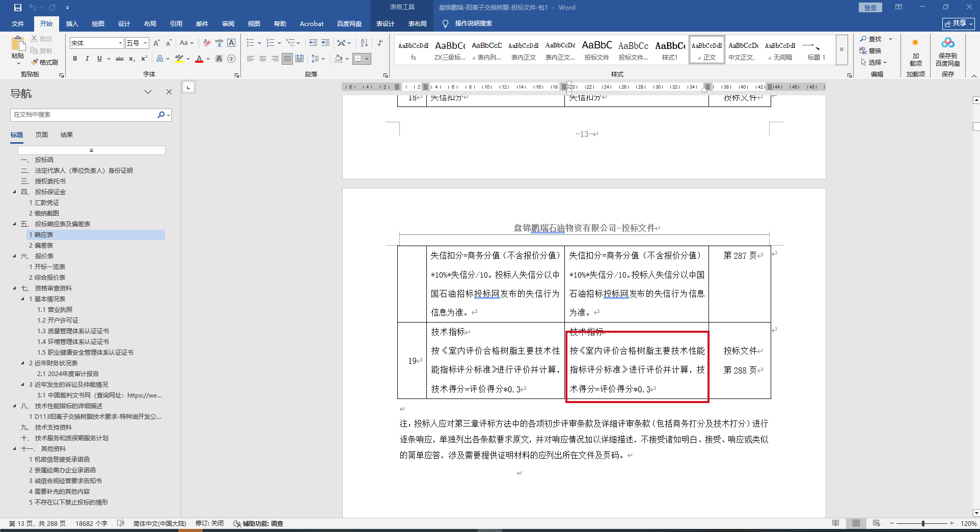Center the text
The width and height of the screenshot is (980, 532).
click(x=263, y=59)
